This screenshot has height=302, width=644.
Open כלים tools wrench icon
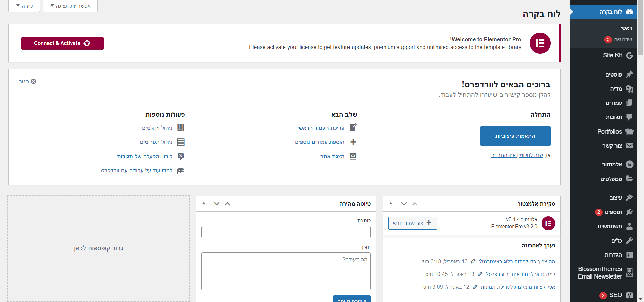[x=630, y=241]
